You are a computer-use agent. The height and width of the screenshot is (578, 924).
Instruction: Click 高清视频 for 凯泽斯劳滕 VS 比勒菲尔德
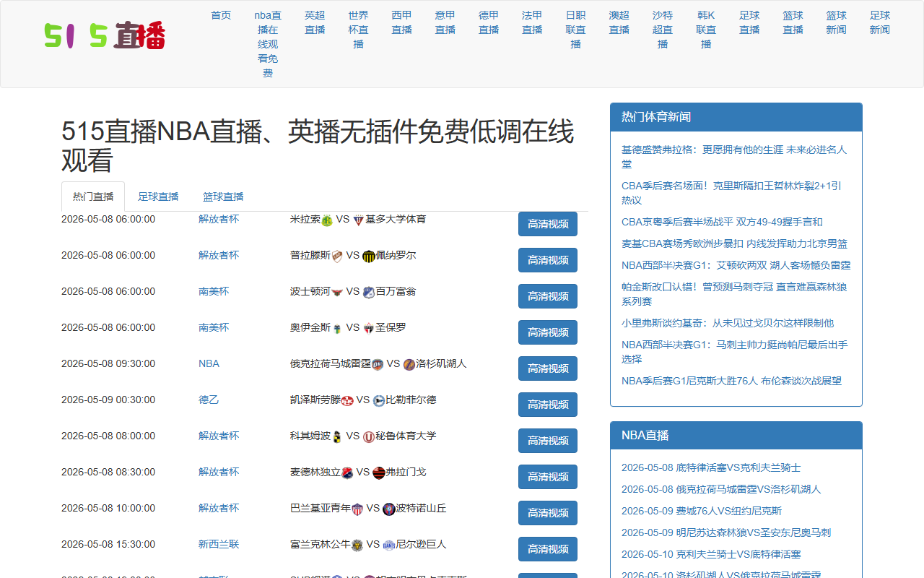pyautogui.click(x=548, y=405)
